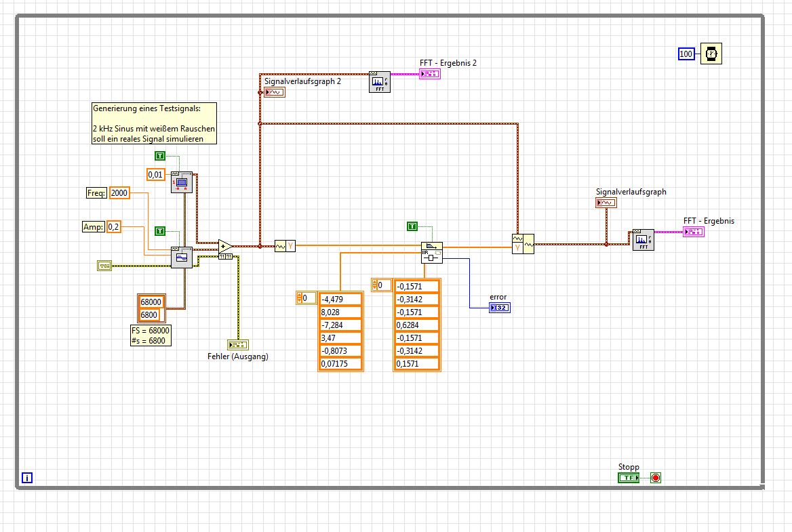Screen dimensions: 792x532
Task: Click the Fehler (Ausgang) error cluster terminal
Action: click(x=238, y=345)
